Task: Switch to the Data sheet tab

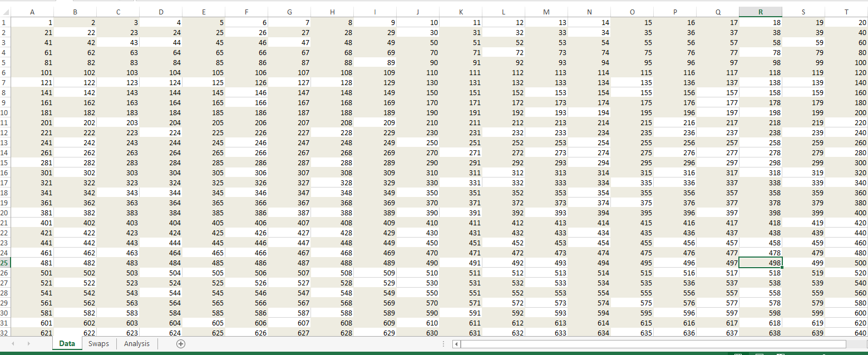Action: pyautogui.click(x=67, y=344)
